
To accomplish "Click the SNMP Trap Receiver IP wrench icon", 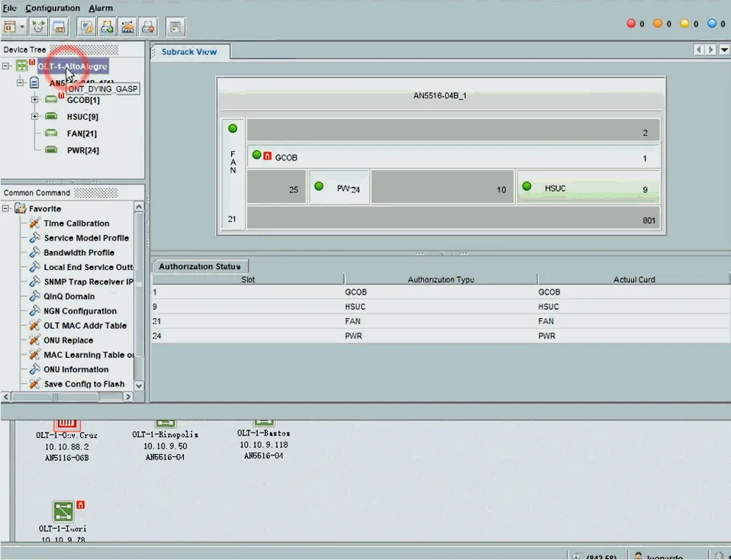I will [34, 282].
